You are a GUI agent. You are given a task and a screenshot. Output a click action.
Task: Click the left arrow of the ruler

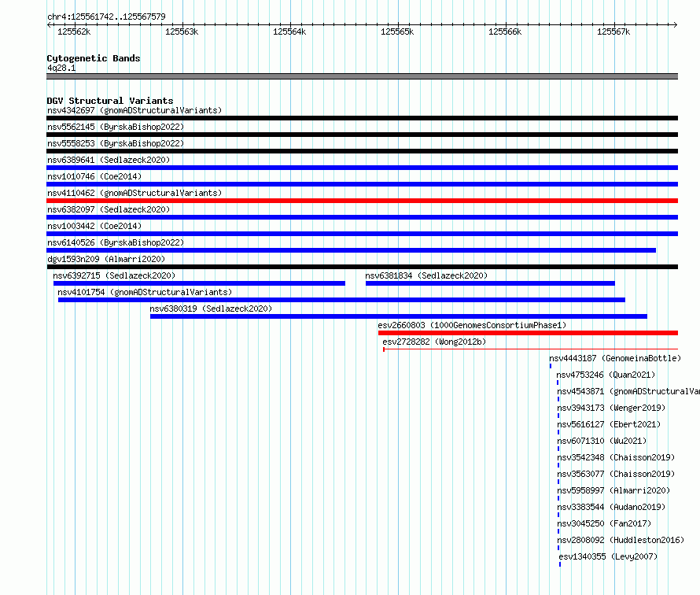point(49,25)
